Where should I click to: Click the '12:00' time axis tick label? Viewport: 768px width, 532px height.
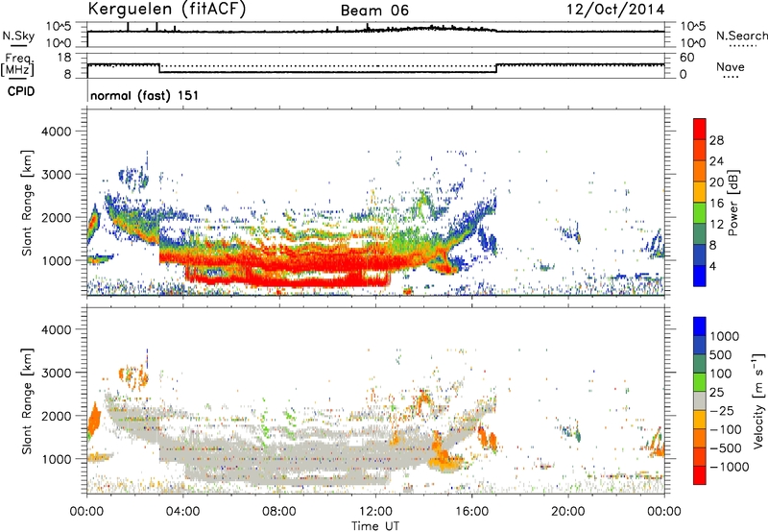(x=375, y=512)
